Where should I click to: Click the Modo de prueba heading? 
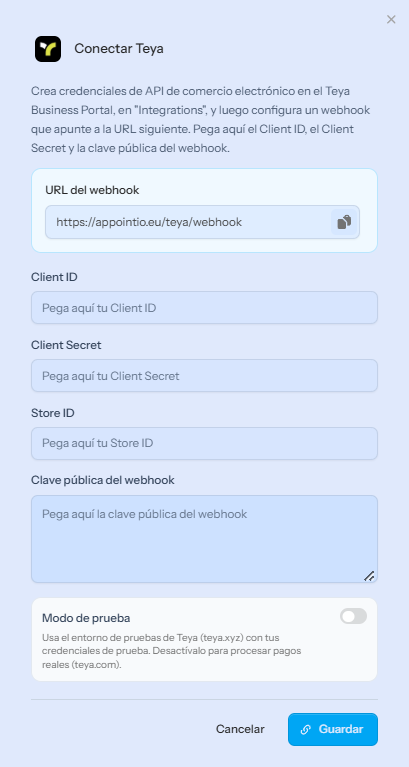[86, 618]
